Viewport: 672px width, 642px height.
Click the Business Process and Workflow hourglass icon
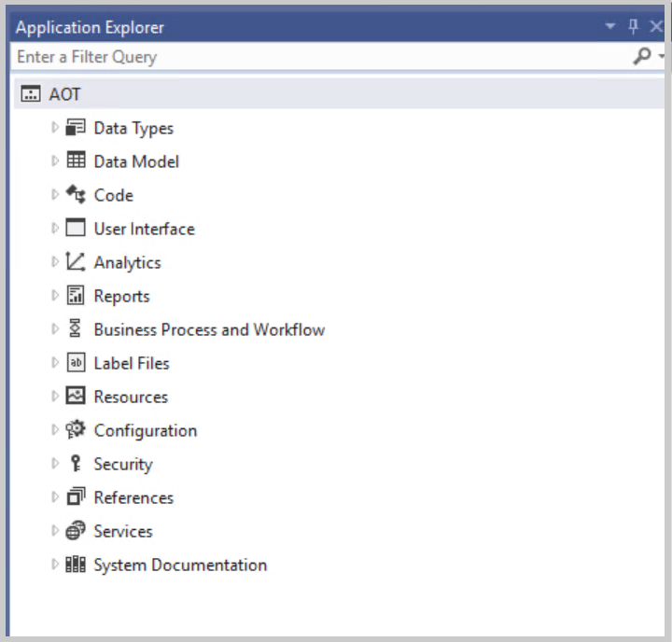tap(75, 328)
